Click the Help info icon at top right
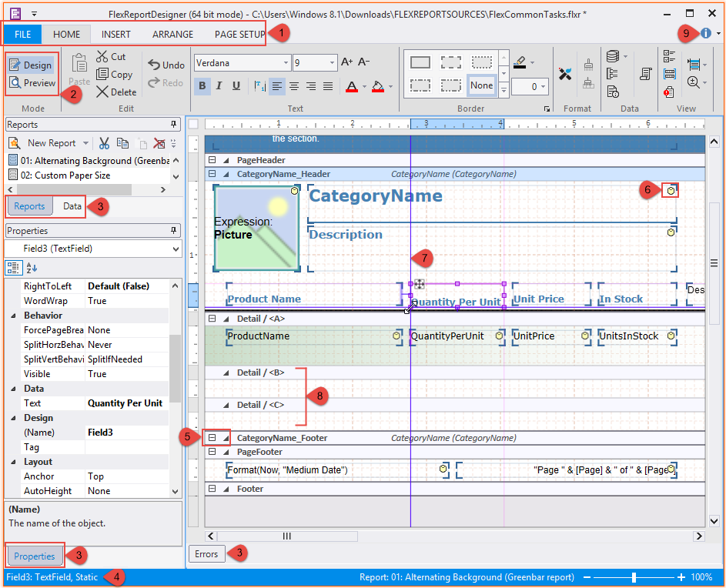 pyautogui.click(x=706, y=33)
